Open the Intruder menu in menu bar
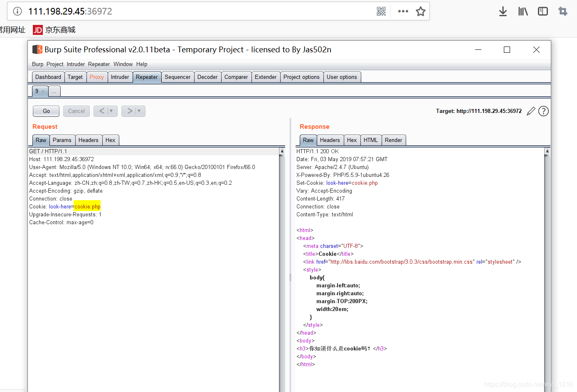 [76, 64]
